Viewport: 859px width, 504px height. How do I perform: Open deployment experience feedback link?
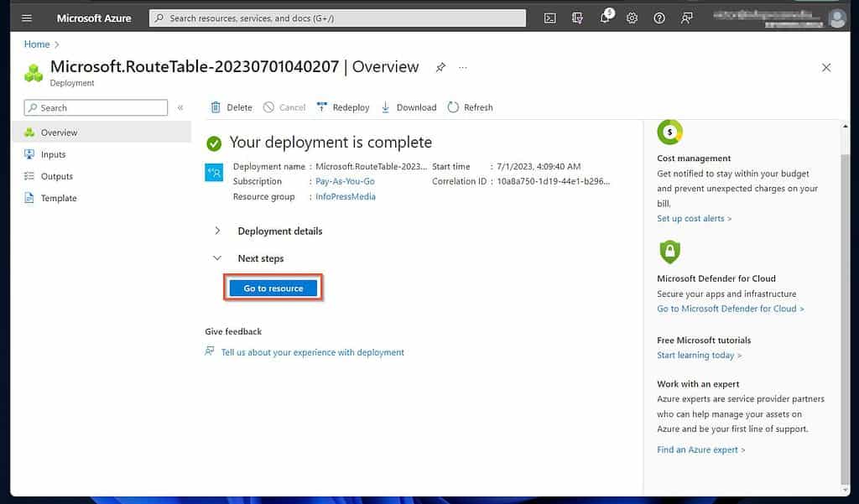click(x=313, y=352)
